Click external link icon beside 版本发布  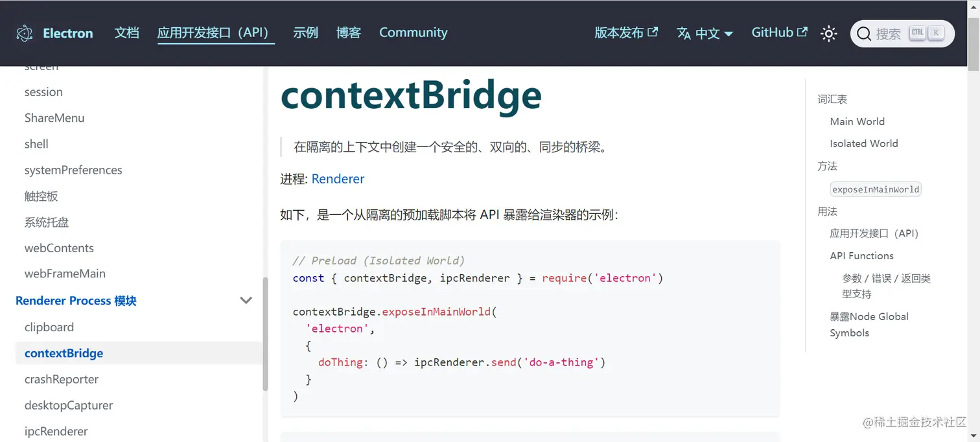point(653,32)
